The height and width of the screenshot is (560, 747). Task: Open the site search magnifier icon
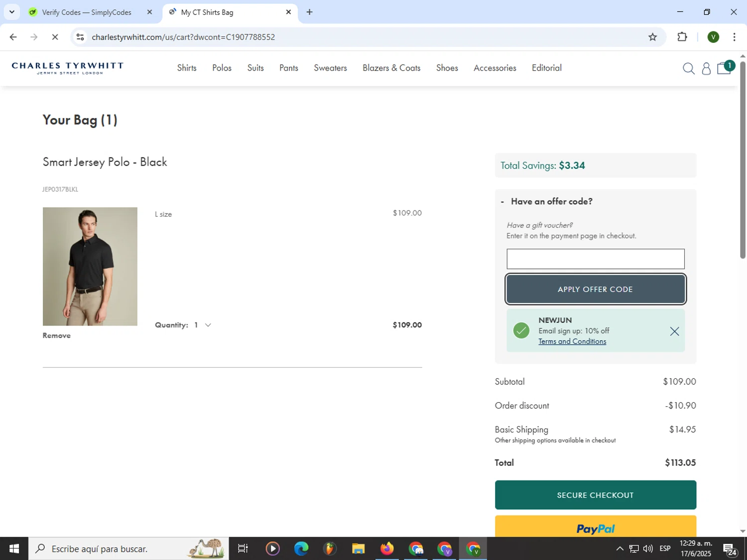688,68
